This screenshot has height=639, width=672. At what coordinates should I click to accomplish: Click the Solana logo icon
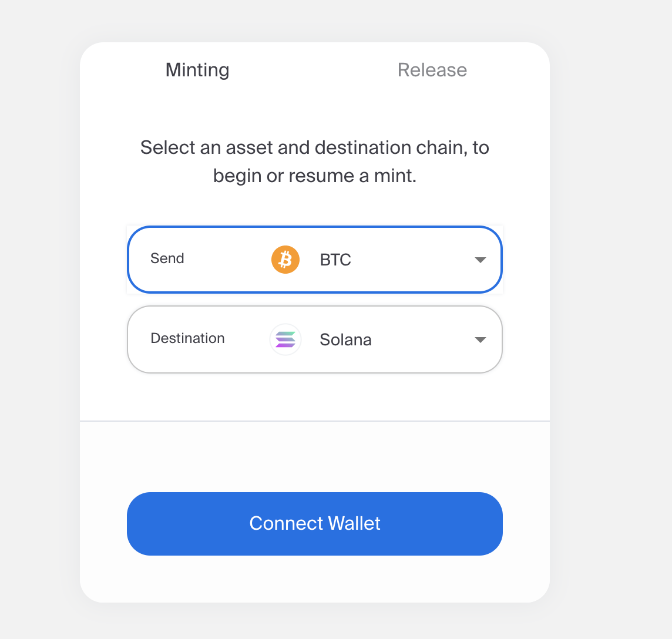(285, 339)
